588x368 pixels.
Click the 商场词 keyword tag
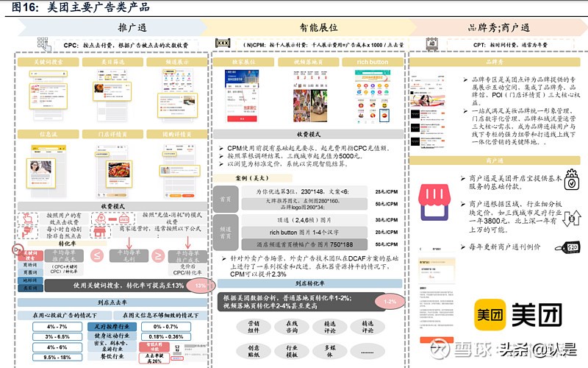coord(30,265)
